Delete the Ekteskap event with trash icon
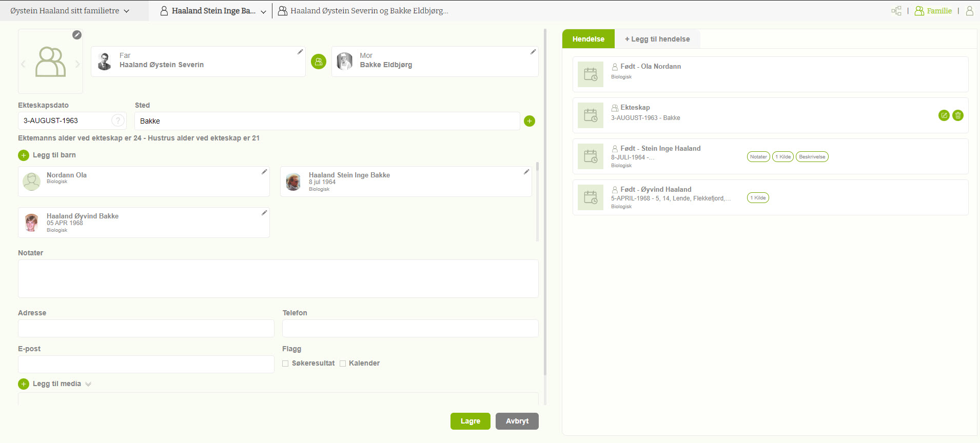The image size is (980, 443). click(x=957, y=115)
